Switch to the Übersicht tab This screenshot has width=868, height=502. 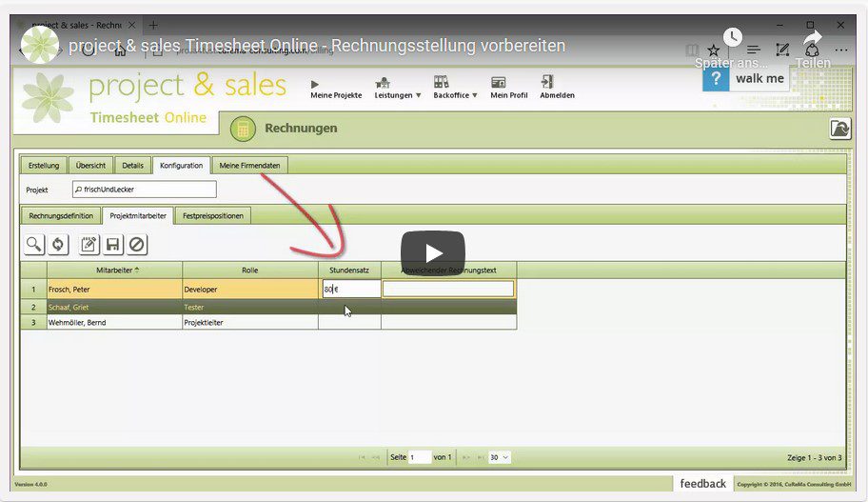tap(90, 165)
